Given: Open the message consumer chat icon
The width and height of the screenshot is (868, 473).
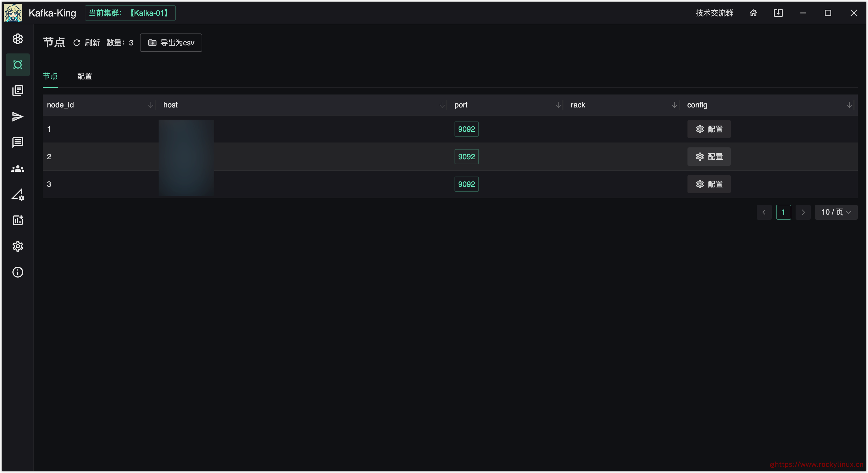Looking at the screenshot, I should coord(18,142).
